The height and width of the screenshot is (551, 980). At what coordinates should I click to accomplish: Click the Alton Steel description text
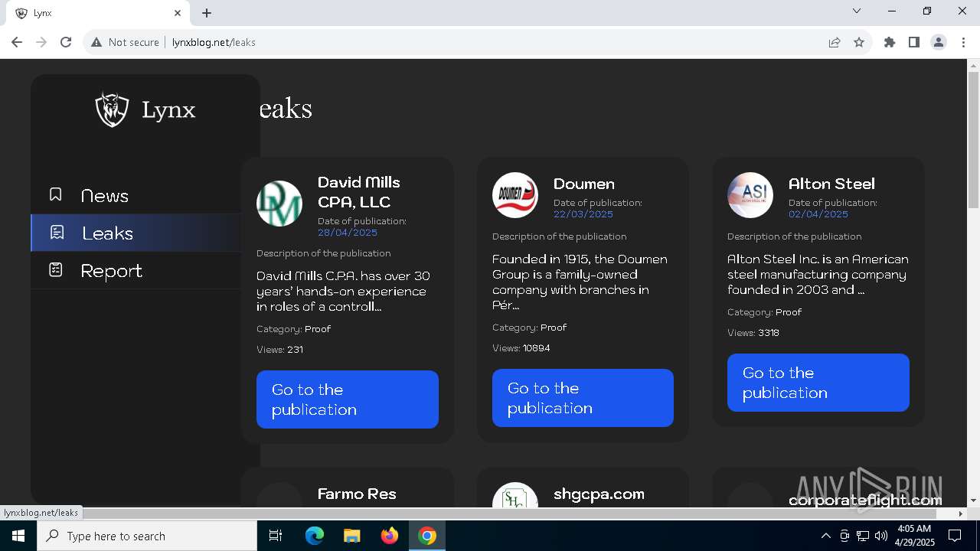818,274
